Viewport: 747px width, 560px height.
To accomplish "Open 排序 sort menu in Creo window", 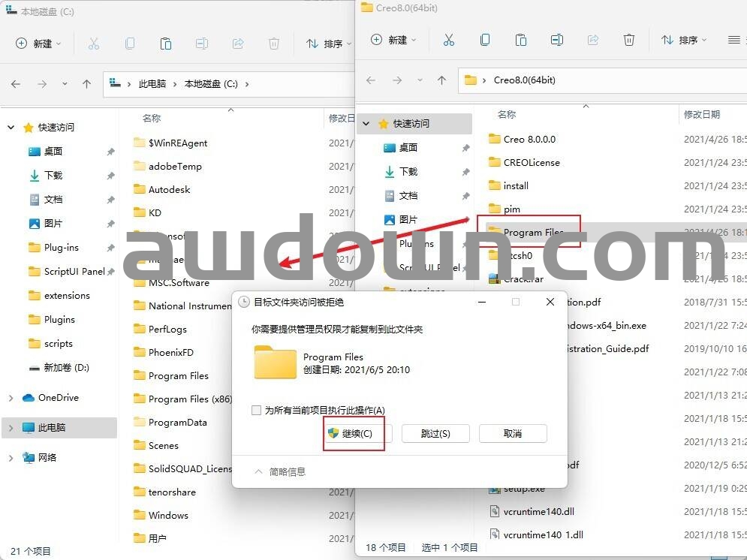I will coord(682,40).
